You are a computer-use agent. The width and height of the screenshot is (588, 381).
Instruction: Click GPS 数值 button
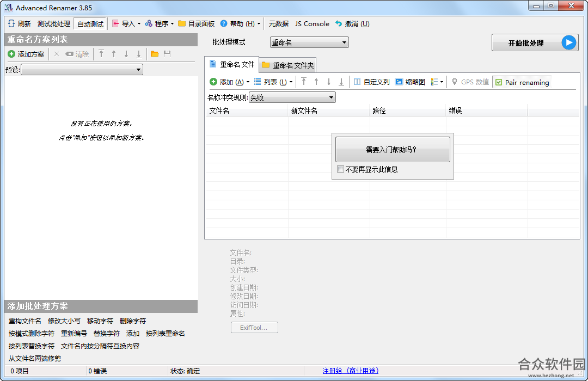click(470, 82)
